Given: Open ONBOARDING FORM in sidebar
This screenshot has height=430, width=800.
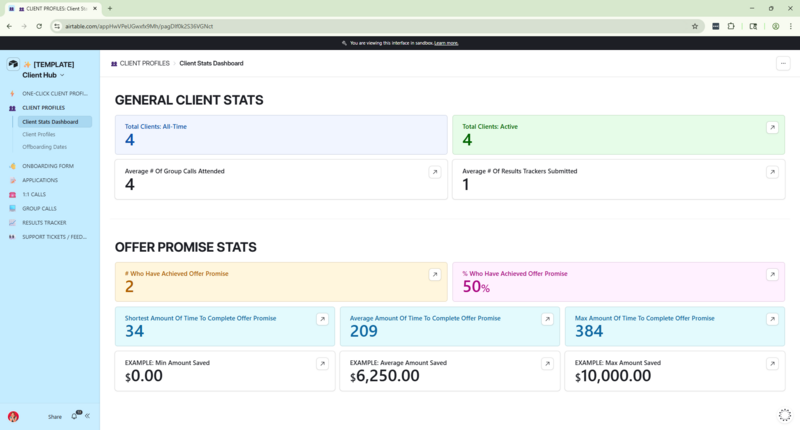Looking at the screenshot, I should tap(50, 166).
